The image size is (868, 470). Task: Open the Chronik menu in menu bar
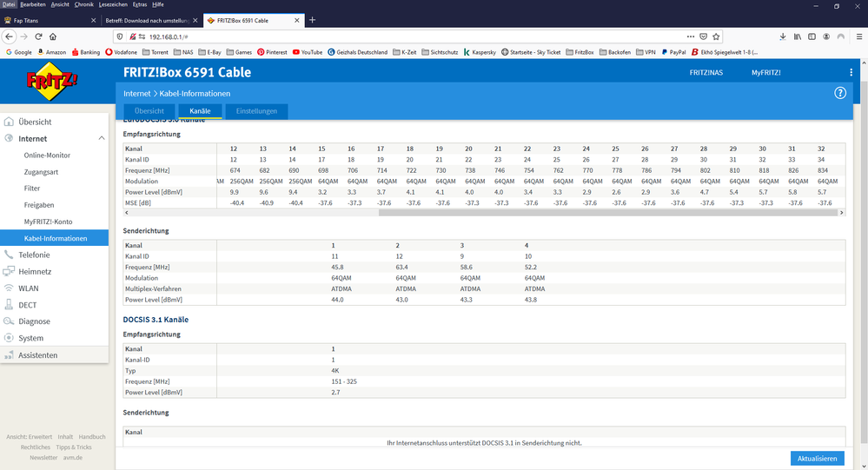(83, 4)
